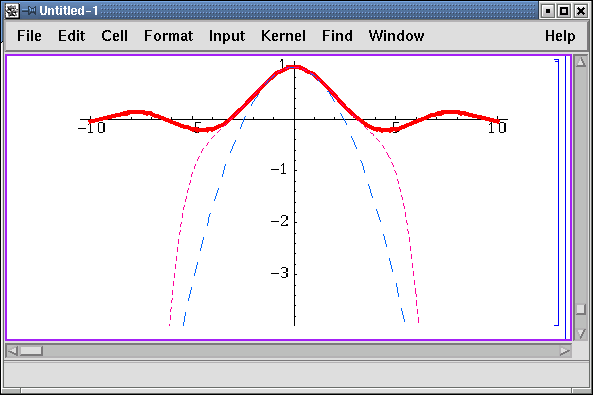Select the blue cell bracket at right
The height and width of the screenshot is (395, 593).
click(557, 192)
